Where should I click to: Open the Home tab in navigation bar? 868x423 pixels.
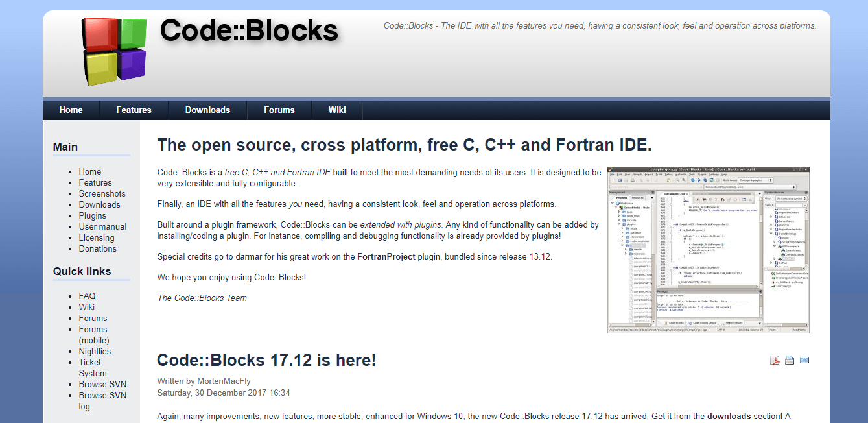click(71, 110)
